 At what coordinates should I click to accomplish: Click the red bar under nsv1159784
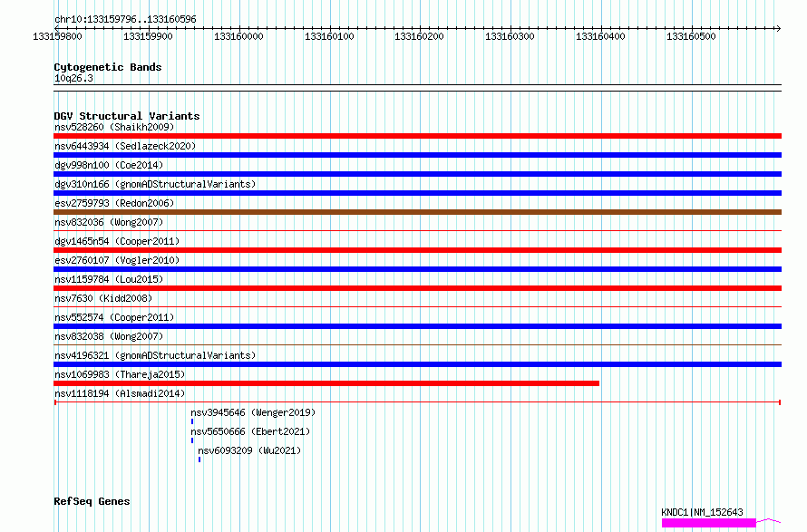417,288
